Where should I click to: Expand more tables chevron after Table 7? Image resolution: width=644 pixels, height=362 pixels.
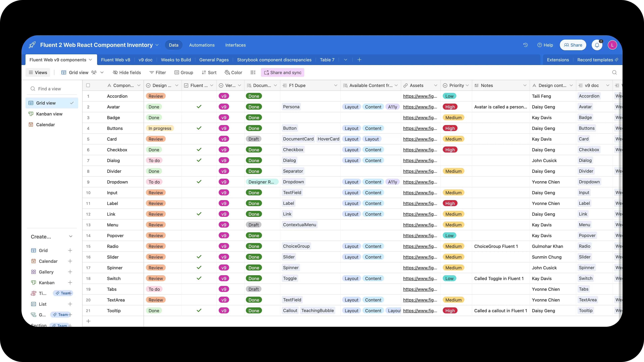coord(345,60)
